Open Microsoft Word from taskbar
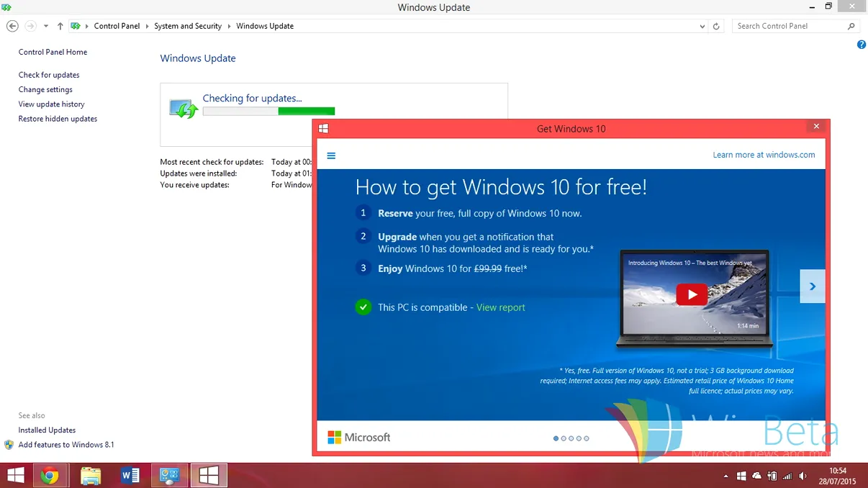The image size is (868, 488). [x=130, y=475]
